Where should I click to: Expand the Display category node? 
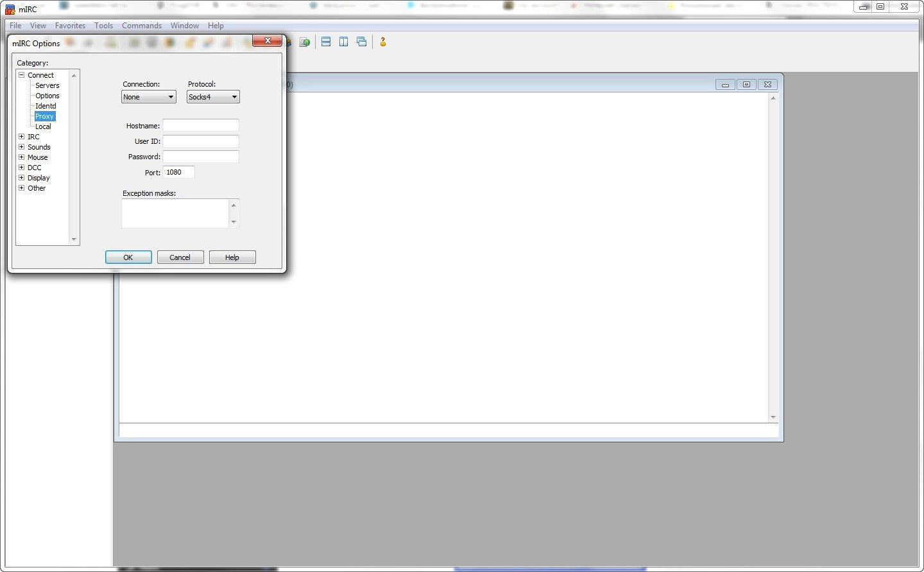point(21,178)
